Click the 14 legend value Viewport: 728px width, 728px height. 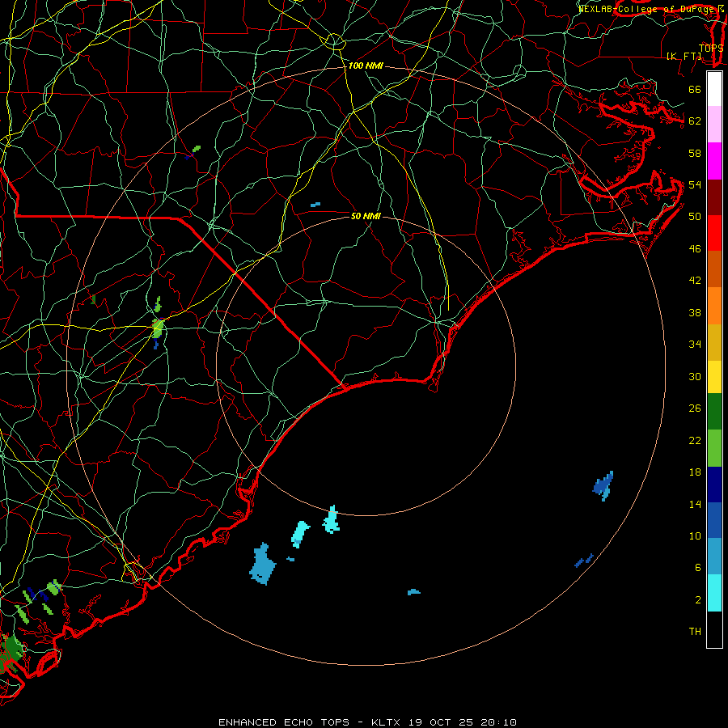coord(695,504)
